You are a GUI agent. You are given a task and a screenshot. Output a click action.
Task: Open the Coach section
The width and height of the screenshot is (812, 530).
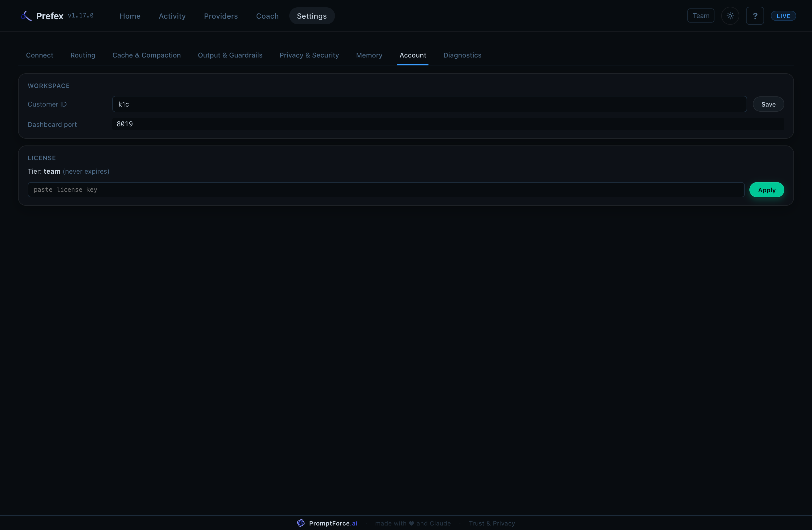(268, 16)
